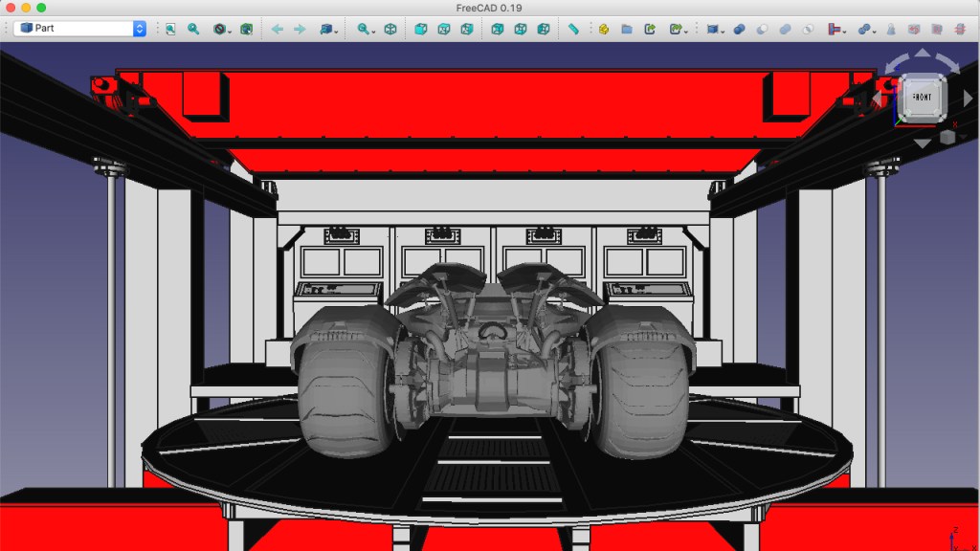Click the back navigation arrow icon
This screenshot has width=980, height=551.
pyautogui.click(x=278, y=29)
